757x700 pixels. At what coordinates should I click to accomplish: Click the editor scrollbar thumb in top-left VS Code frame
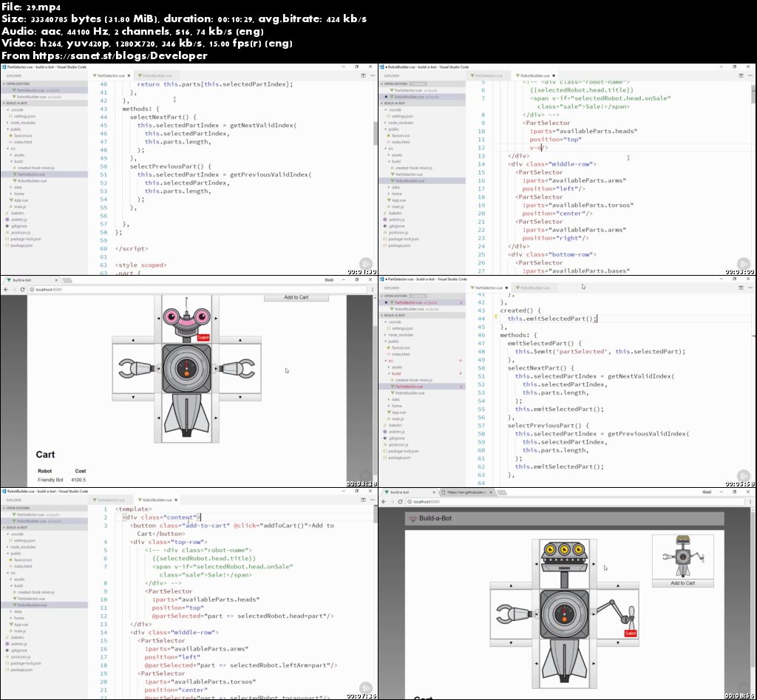(375, 133)
